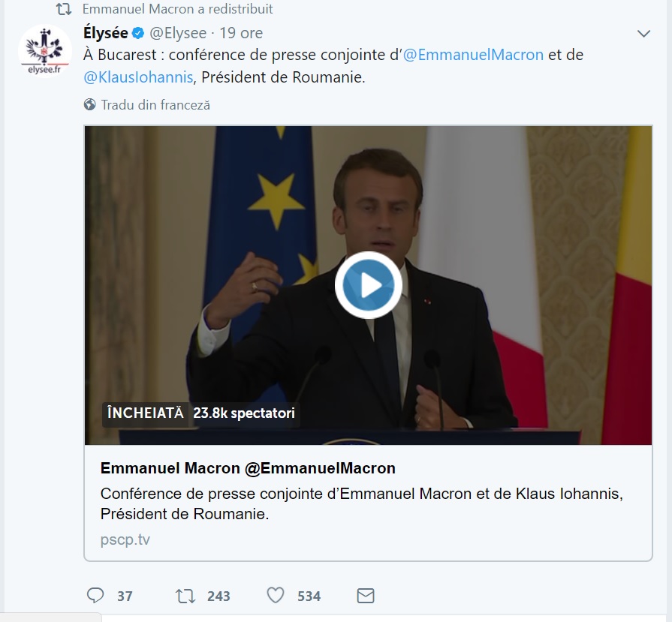
Task: Open the tweet options chevron menu
Action: point(643,34)
